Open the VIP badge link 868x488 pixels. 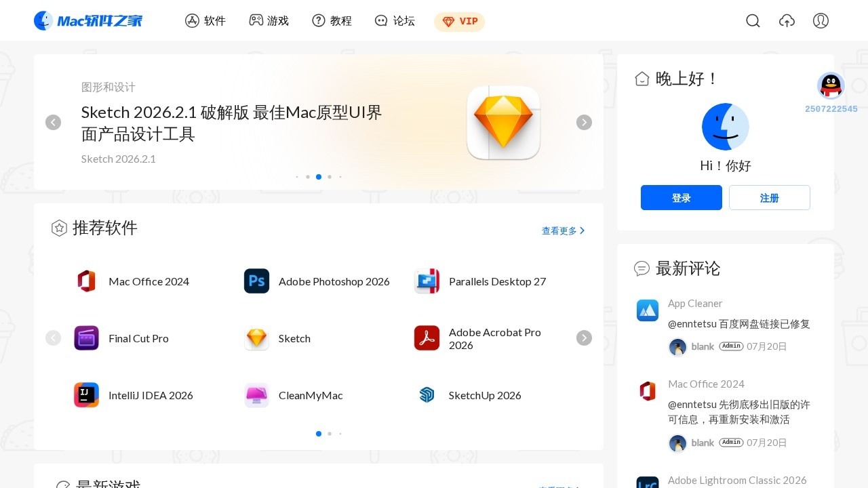[459, 22]
